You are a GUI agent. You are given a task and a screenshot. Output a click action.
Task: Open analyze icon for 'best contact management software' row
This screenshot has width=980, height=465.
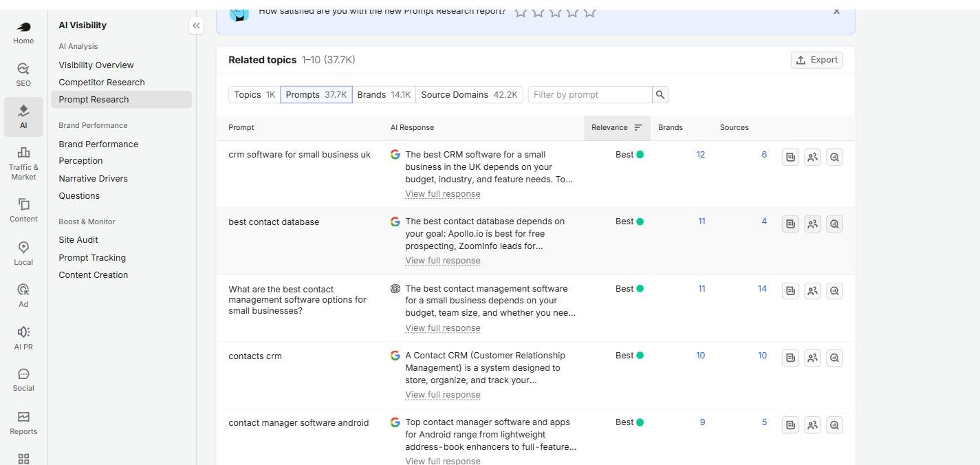(834, 291)
